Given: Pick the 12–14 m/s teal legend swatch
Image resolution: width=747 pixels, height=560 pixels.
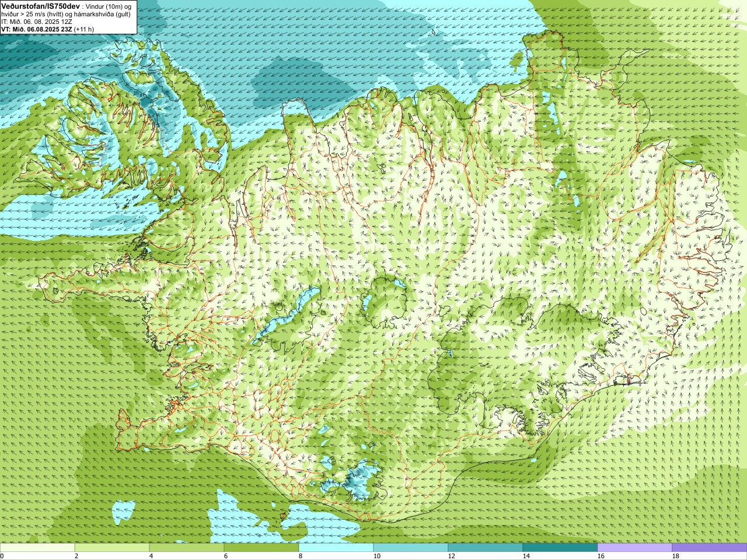Looking at the screenshot, I should 486,548.
